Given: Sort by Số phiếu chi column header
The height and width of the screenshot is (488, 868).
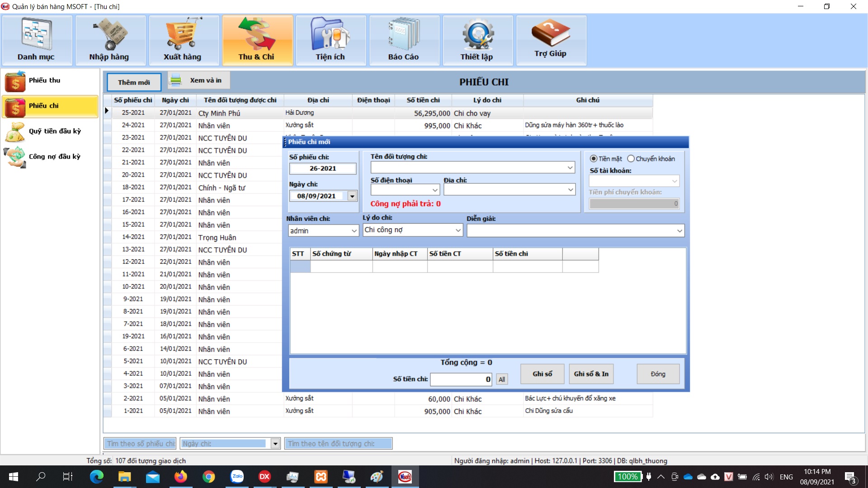Looking at the screenshot, I should pyautogui.click(x=133, y=100).
